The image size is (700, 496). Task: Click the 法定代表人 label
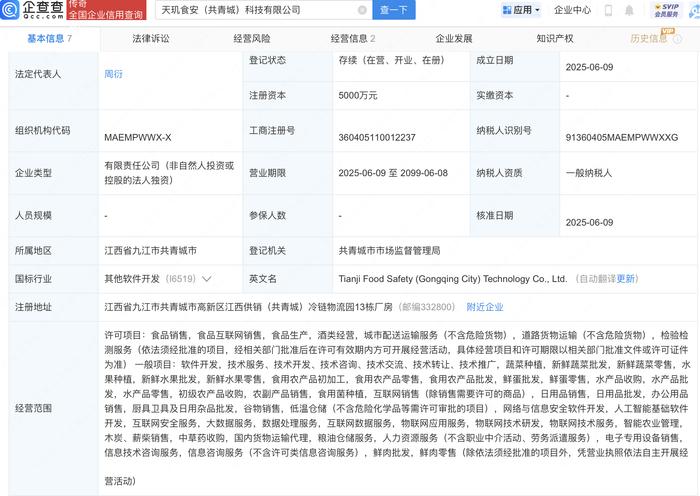[38, 74]
